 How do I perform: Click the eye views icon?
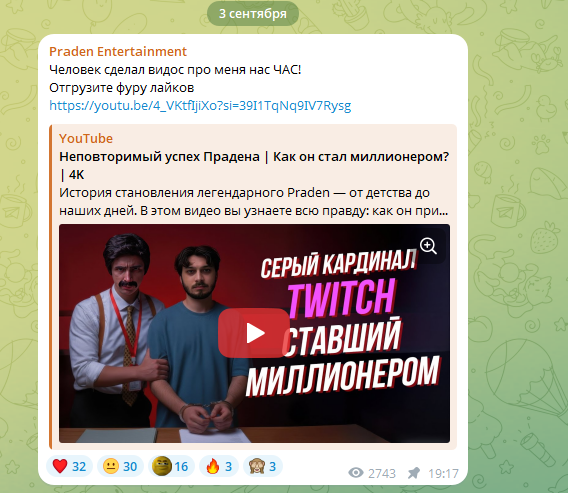(x=356, y=473)
